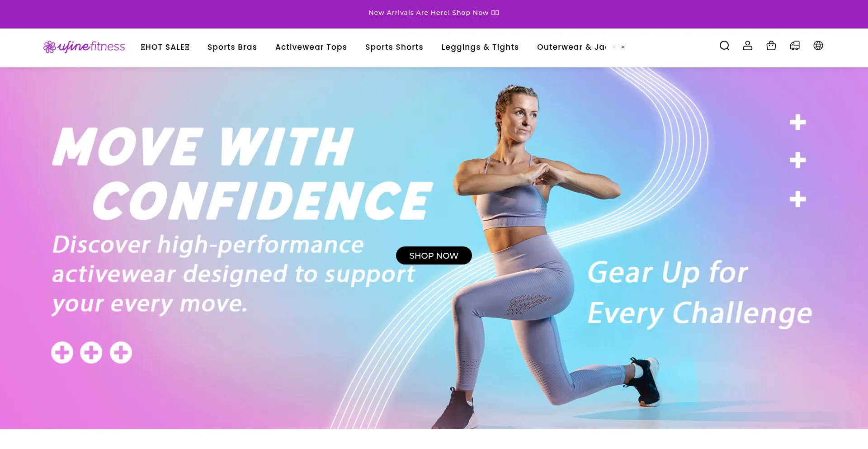
Task: Go to Sports Shorts category
Action: [x=394, y=47]
